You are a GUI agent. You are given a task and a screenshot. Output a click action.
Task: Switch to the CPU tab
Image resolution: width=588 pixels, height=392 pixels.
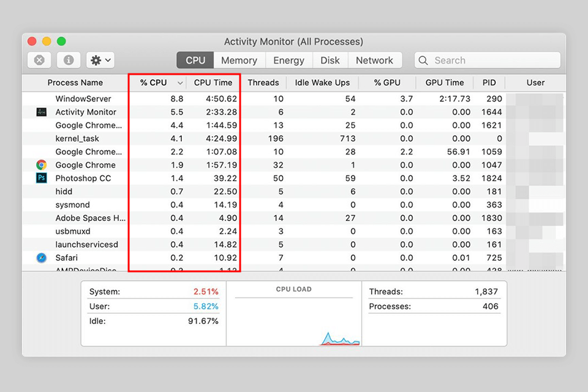195,60
